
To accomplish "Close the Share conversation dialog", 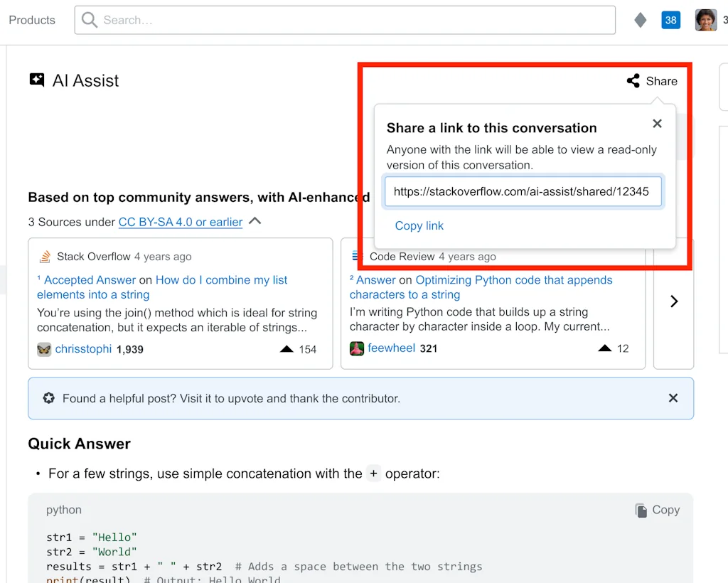I will 656,123.
